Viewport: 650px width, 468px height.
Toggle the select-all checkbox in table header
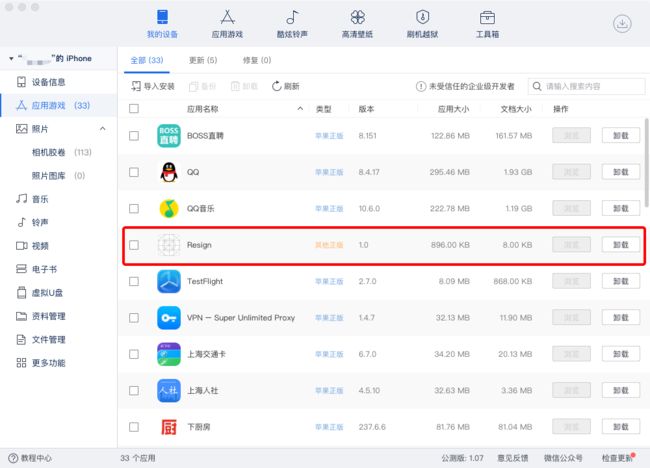(x=134, y=109)
